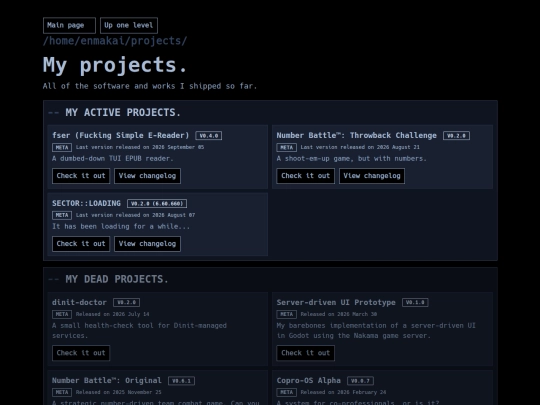Click 'Released on 2025 November 25' text

(x=118, y=392)
